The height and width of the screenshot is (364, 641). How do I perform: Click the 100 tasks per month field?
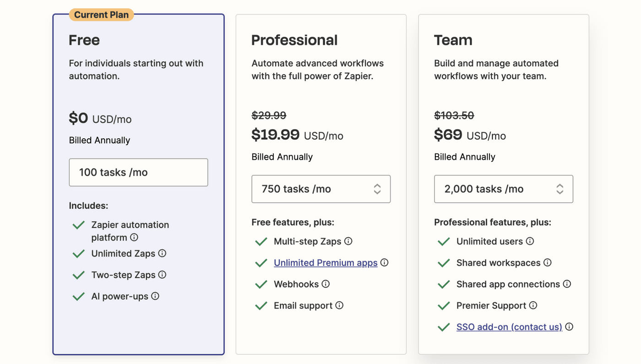(x=138, y=172)
